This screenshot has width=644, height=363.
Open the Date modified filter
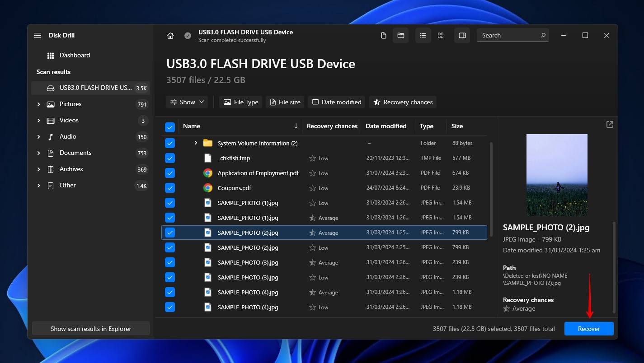coord(337,102)
